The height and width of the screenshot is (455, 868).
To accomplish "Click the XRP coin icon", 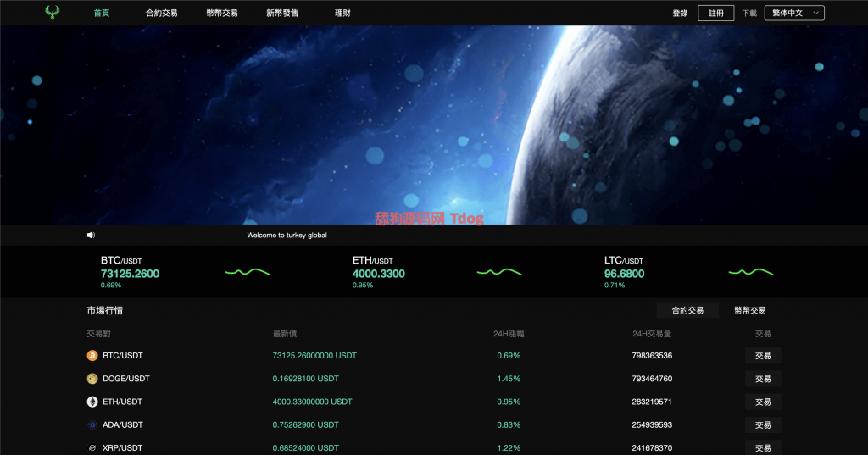I will (x=92, y=447).
